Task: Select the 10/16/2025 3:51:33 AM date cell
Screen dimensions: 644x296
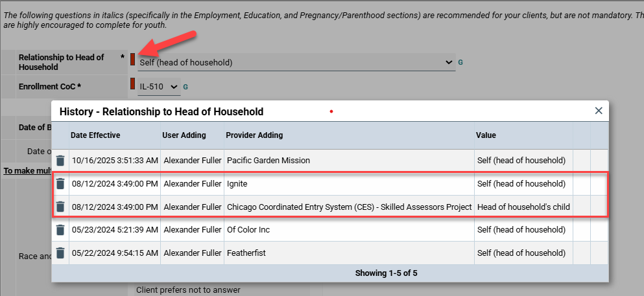Action: [x=114, y=161]
